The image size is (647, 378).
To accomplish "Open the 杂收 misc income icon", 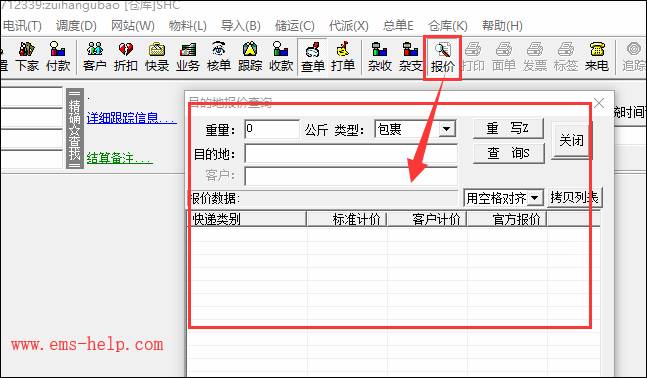I will coord(380,57).
